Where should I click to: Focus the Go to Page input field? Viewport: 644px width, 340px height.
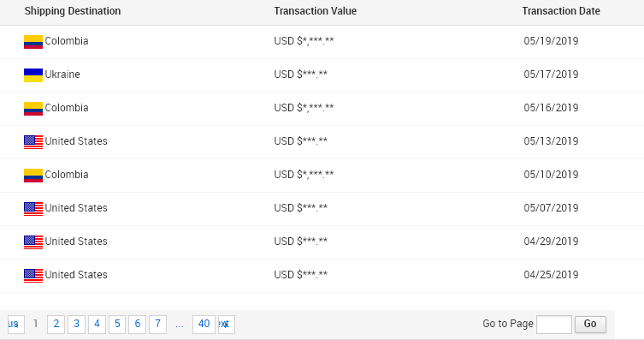click(554, 325)
